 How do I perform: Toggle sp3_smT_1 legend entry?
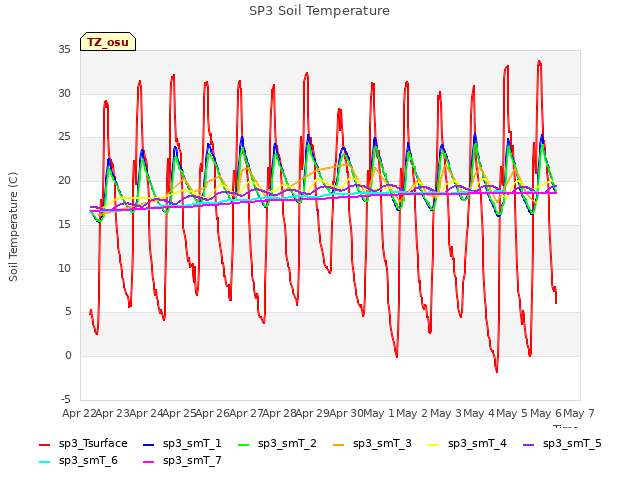(182, 444)
